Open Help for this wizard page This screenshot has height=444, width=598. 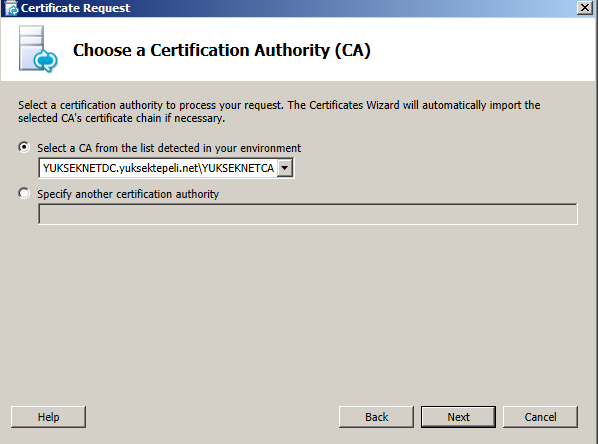(x=48, y=417)
